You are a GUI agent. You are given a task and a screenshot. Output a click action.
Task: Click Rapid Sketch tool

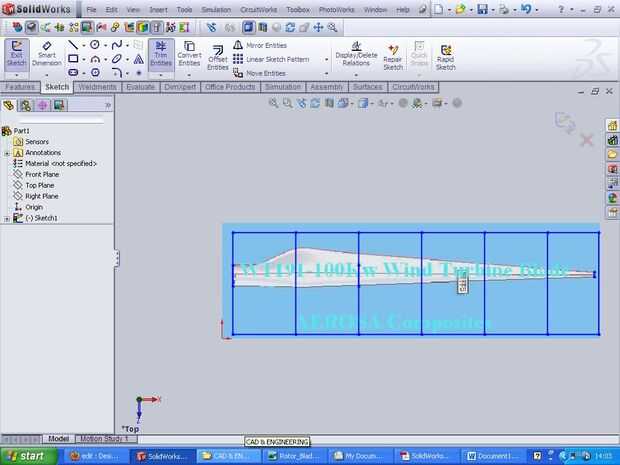(x=446, y=57)
